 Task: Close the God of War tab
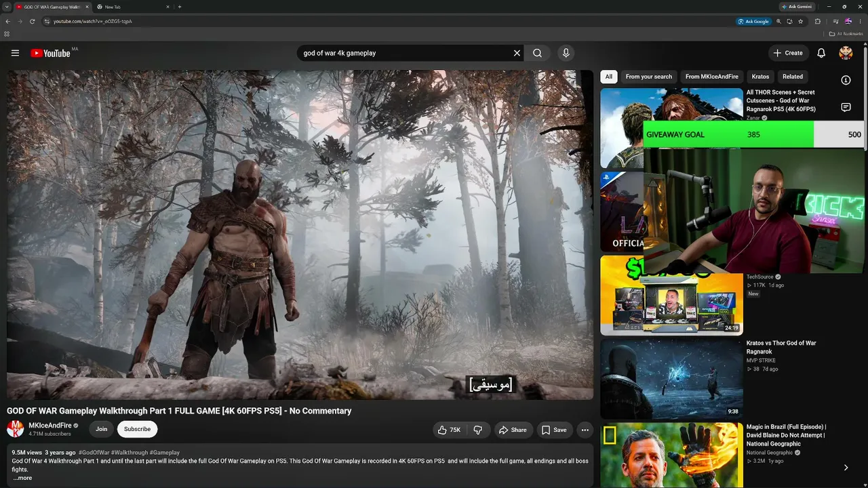pyautogui.click(x=87, y=7)
